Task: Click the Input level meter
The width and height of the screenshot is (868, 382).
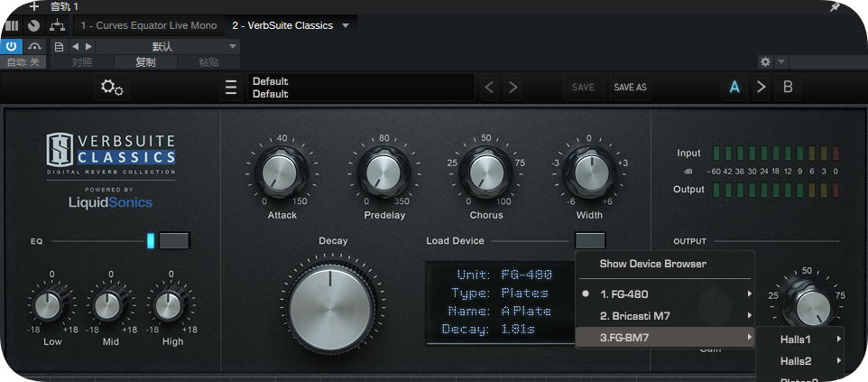Action: point(776,154)
